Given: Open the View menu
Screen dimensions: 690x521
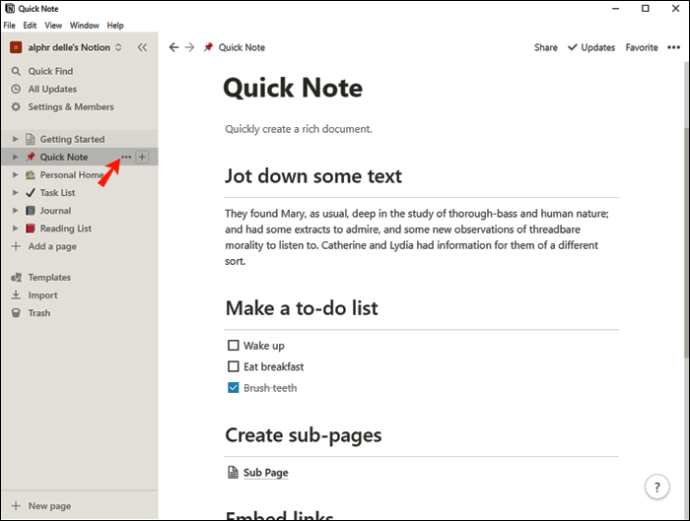Looking at the screenshot, I should click(x=53, y=25).
